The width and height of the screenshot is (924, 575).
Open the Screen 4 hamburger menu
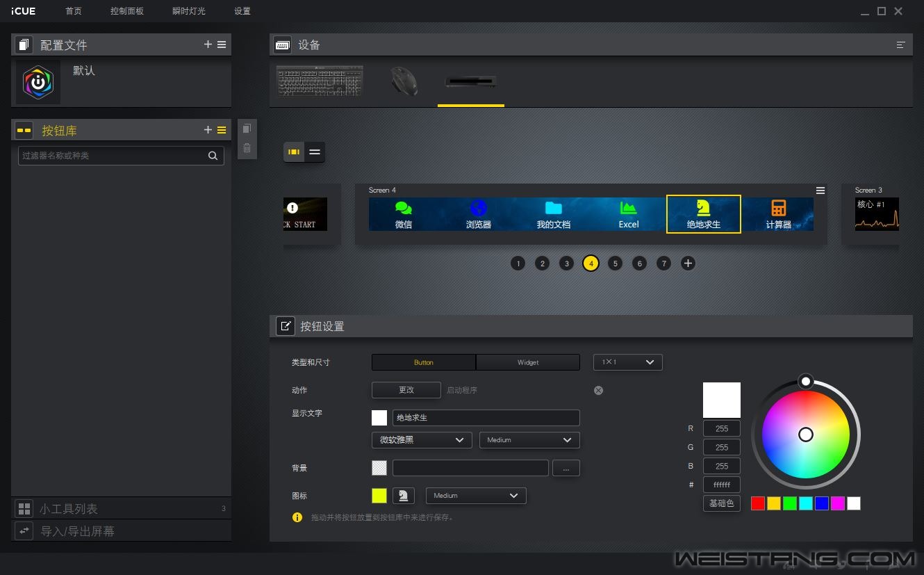pos(820,191)
